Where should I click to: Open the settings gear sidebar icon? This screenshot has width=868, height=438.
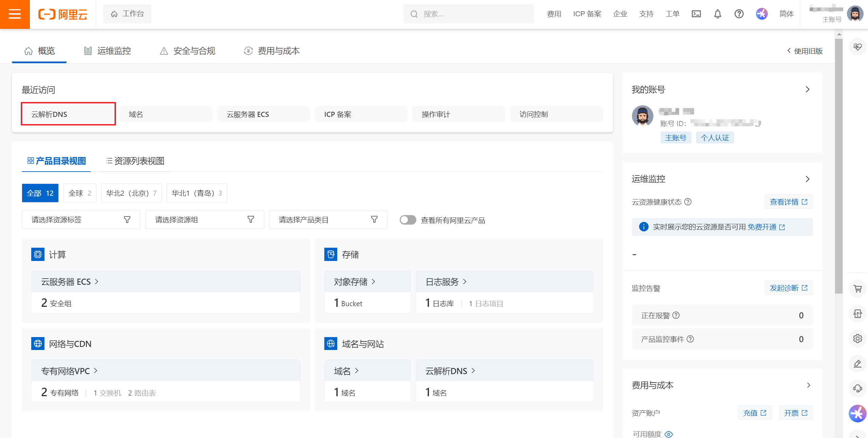(x=857, y=338)
